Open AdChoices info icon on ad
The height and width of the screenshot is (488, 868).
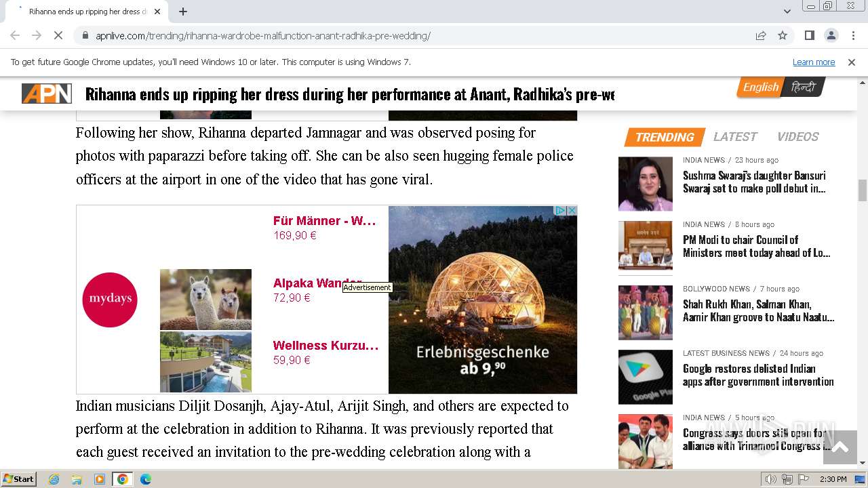pos(561,211)
